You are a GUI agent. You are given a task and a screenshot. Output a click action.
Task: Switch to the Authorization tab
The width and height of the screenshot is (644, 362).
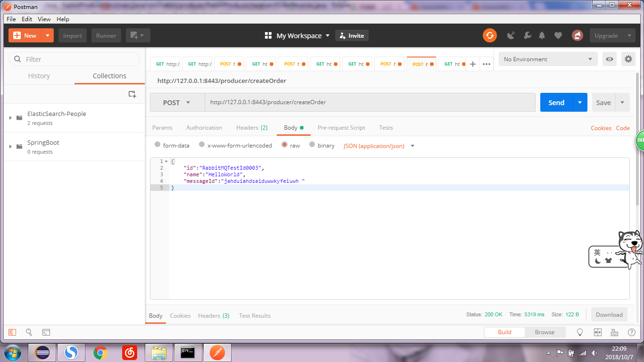point(204,127)
